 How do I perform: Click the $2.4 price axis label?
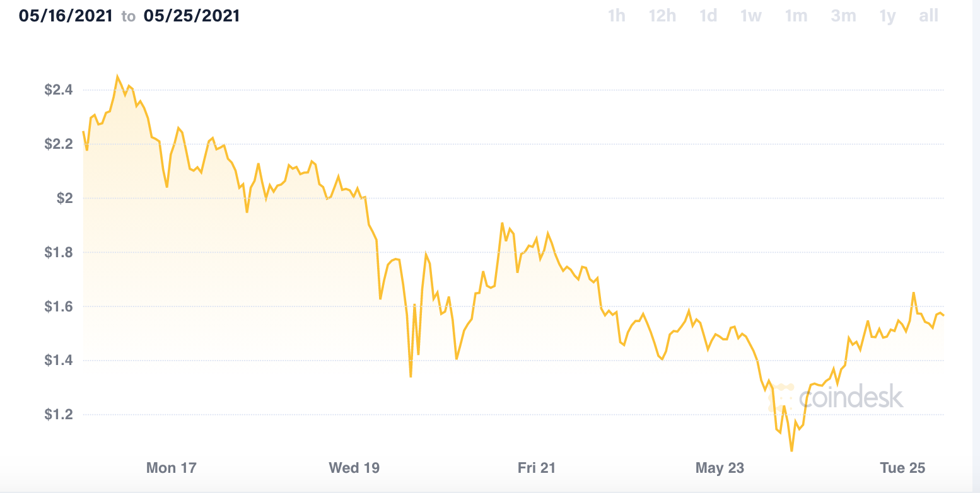tap(59, 90)
